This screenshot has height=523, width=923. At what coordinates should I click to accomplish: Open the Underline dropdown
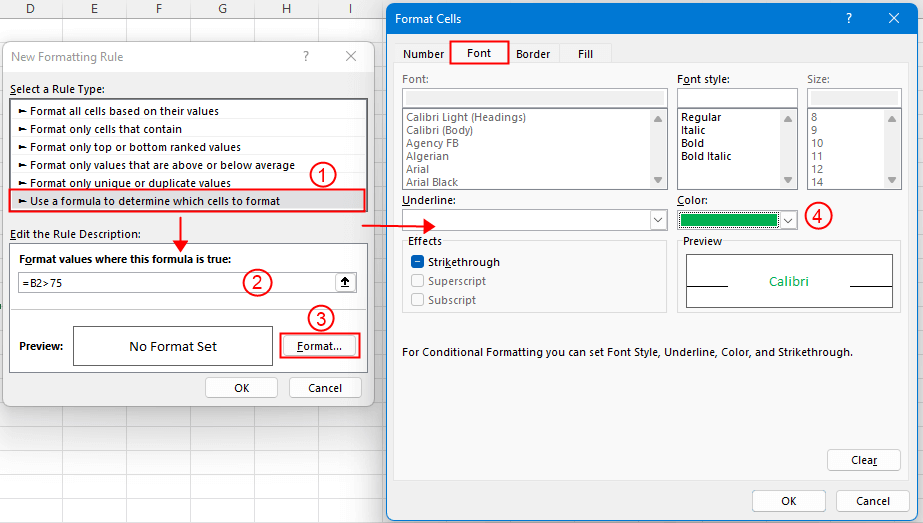coord(657,220)
